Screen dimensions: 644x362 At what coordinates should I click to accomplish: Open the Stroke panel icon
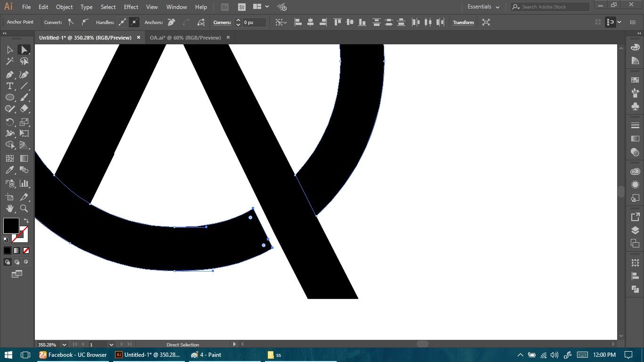635,125
